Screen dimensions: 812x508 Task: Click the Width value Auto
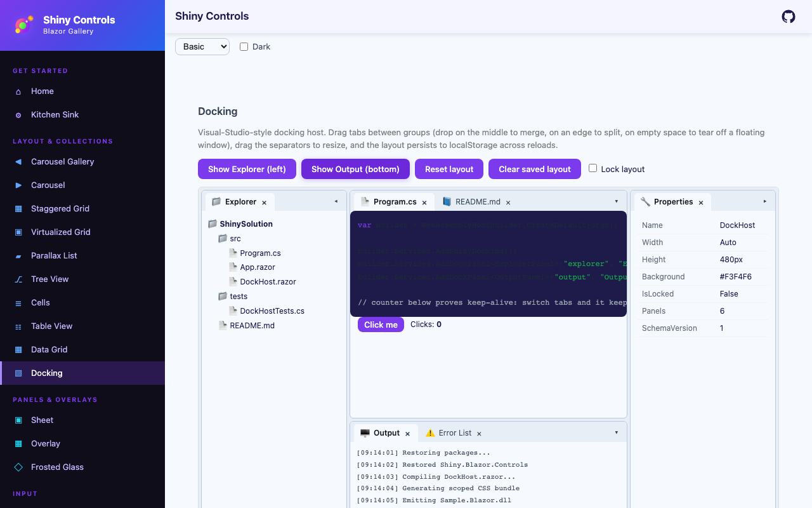[x=728, y=243]
